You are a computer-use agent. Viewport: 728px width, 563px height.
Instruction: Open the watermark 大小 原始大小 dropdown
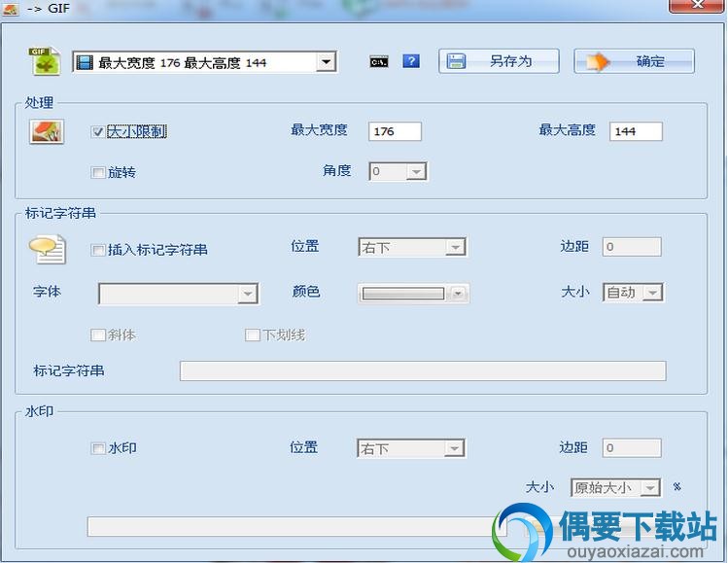pos(615,488)
